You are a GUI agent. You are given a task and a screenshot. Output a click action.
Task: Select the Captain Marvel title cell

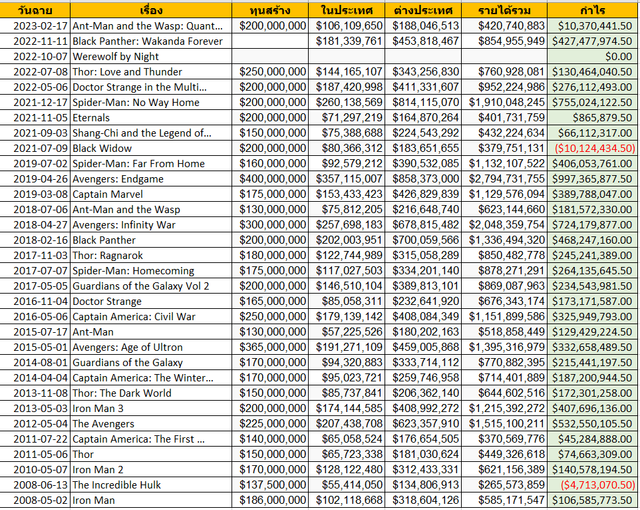coord(151,194)
